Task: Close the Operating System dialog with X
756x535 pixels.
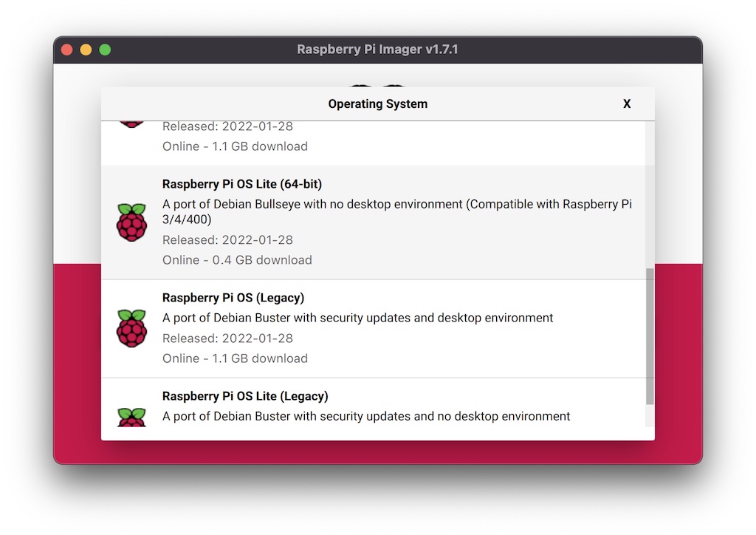Action: (626, 103)
